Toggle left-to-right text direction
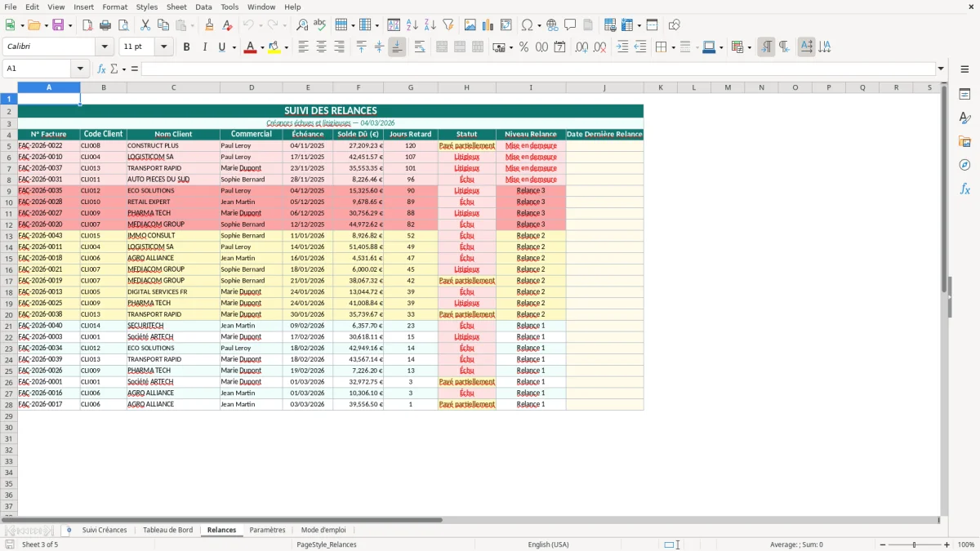 (766, 47)
